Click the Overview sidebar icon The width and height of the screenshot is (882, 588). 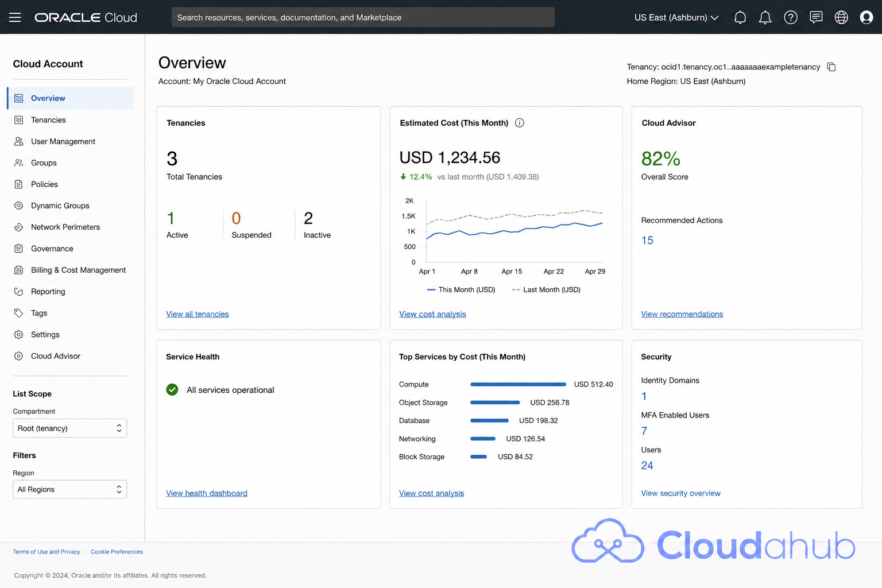click(x=18, y=98)
